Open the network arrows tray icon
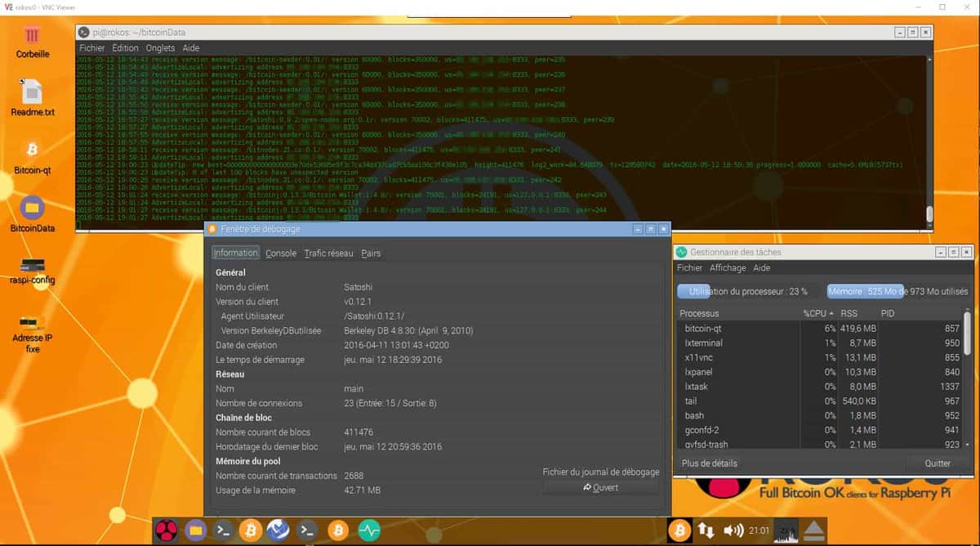This screenshot has height=546, width=980. 707,530
